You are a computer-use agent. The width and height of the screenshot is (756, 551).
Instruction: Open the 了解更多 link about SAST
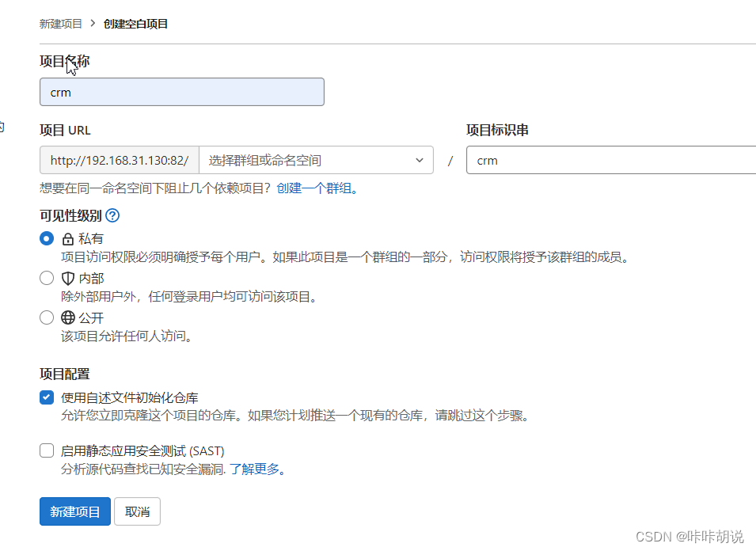pos(257,469)
